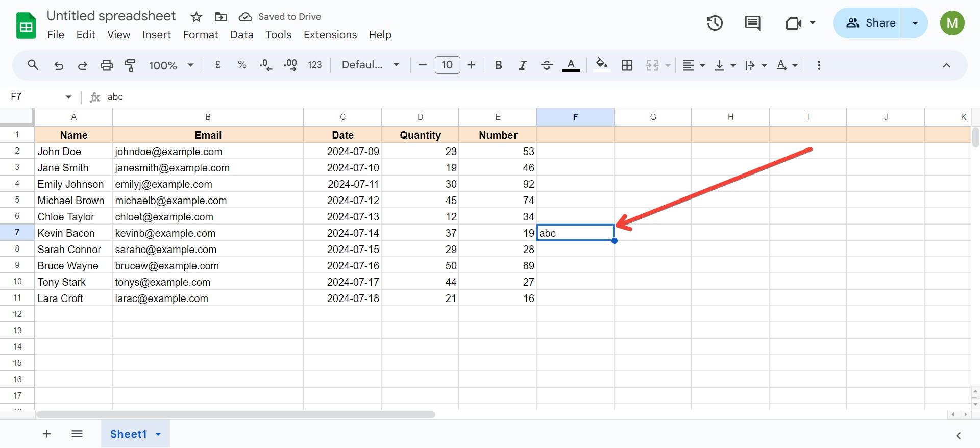This screenshot has width=980, height=448.
Task: Open the vertical align dropdown
Action: (725, 65)
